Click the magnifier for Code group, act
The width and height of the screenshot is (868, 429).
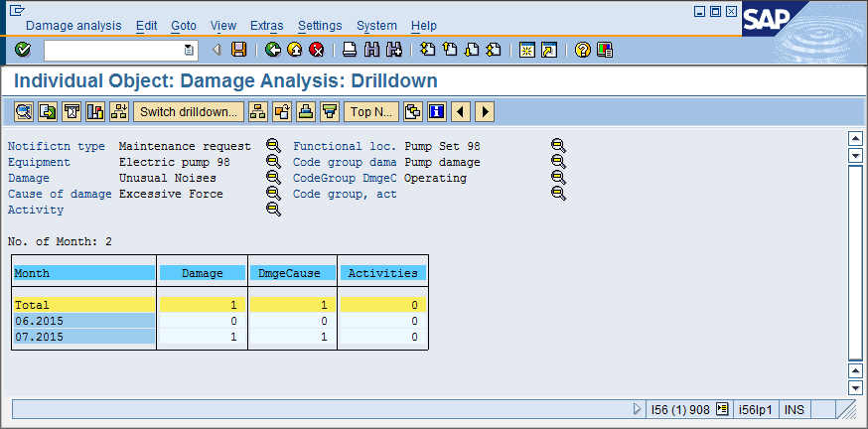click(558, 194)
